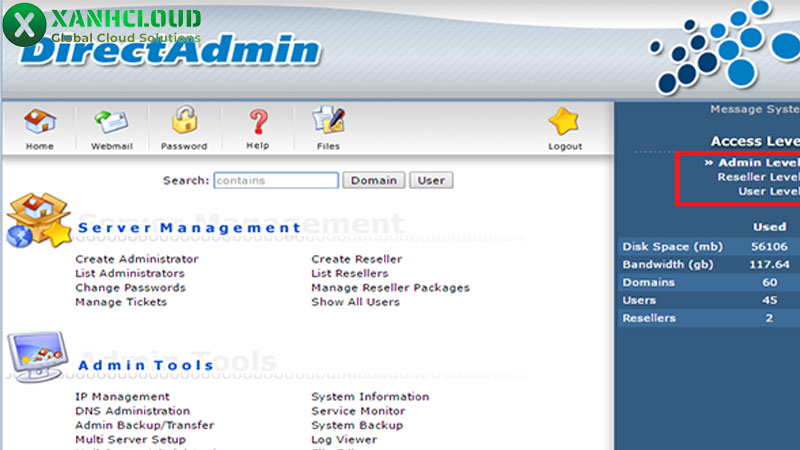Click Resellers value 2
Image resolution: width=800 pixels, height=450 pixels.
point(769,318)
